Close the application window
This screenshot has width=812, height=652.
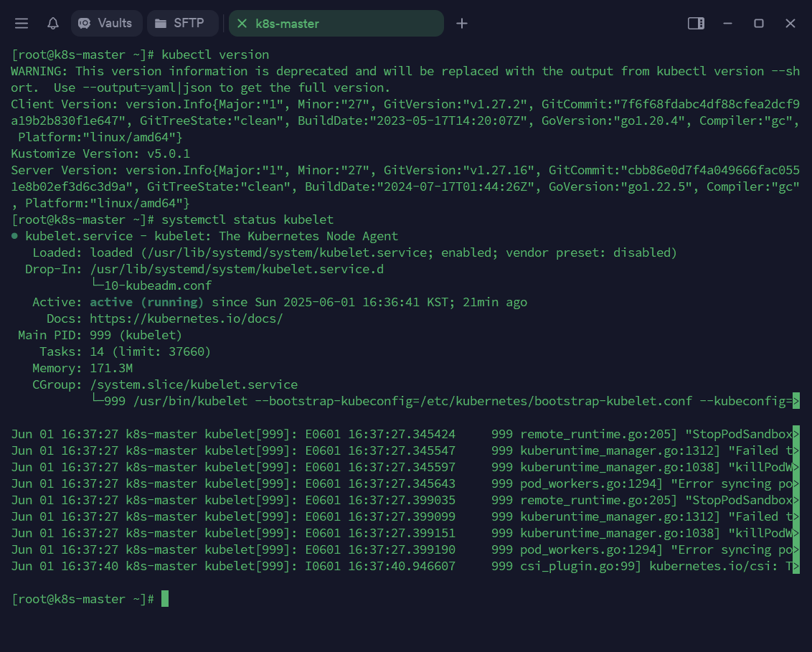(x=790, y=24)
